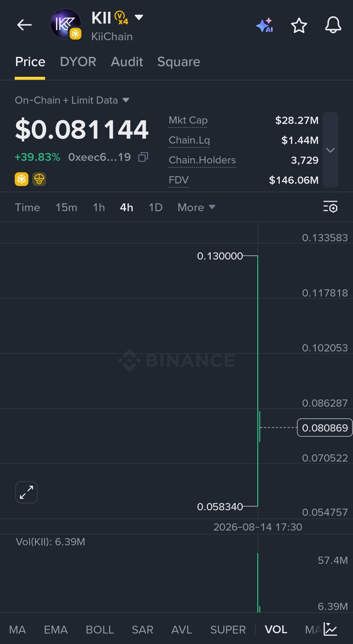The width and height of the screenshot is (353, 644).
Task: Tap the $146.06M FDV value
Action: pyautogui.click(x=294, y=180)
